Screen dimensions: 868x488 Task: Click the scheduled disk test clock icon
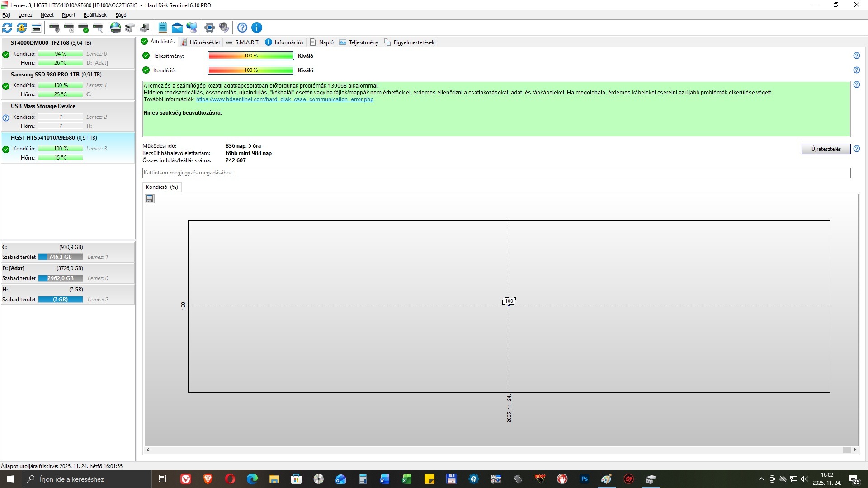pyautogui.click(x=69, y=28)
